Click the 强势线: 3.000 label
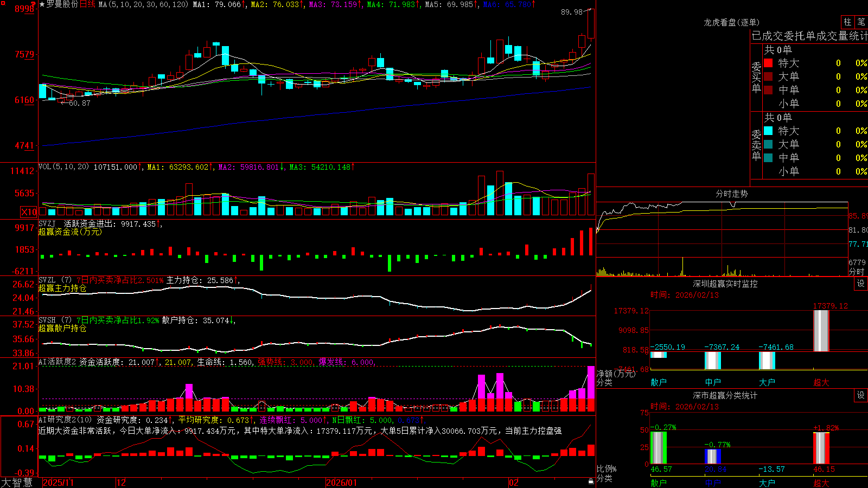 click(285, 362)
